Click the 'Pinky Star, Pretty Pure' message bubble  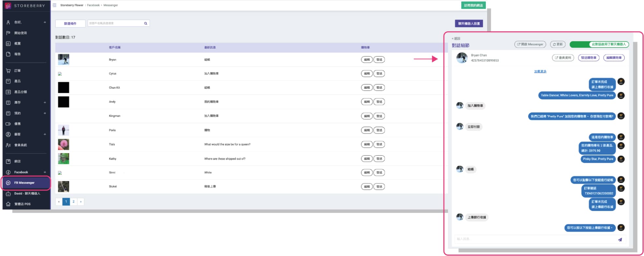click(598, 159)
